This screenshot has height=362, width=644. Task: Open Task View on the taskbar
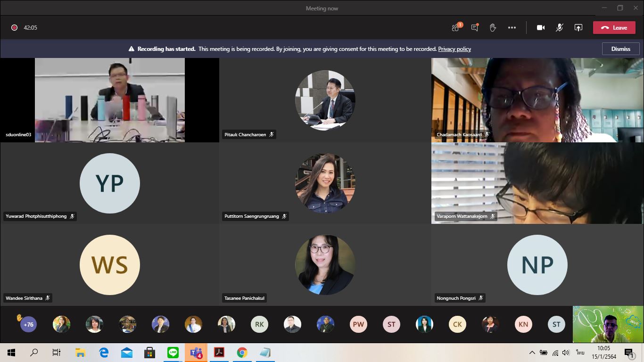[57, 353]
